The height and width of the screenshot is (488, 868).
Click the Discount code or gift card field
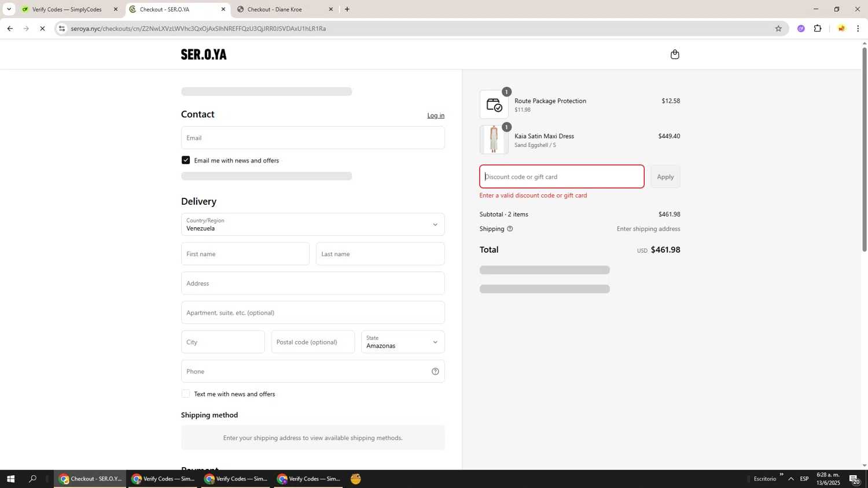[x=561, y=176]
